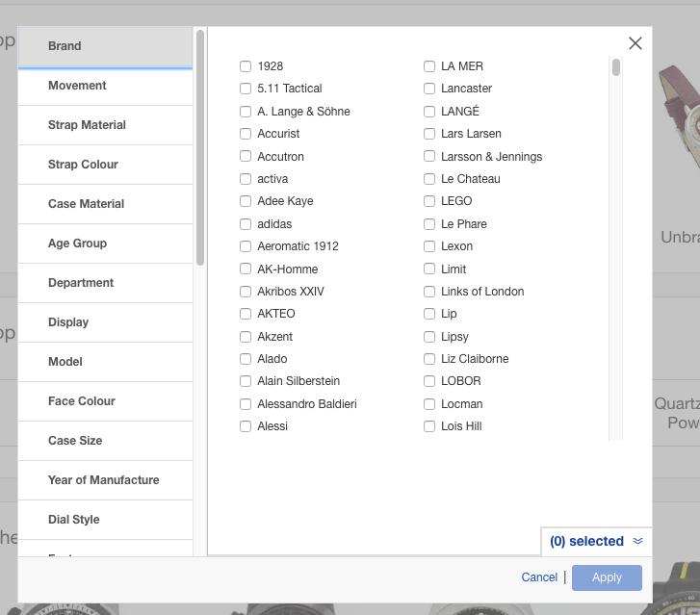Open the Dial Style tab
700x615 pixels.
click(x=105, y=520)
